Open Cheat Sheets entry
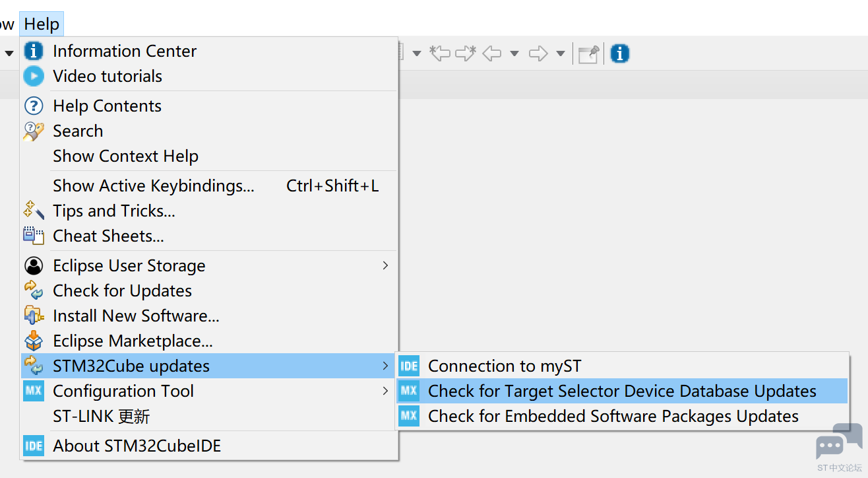Viewport: 868px width, 478px height. (209, 236)
